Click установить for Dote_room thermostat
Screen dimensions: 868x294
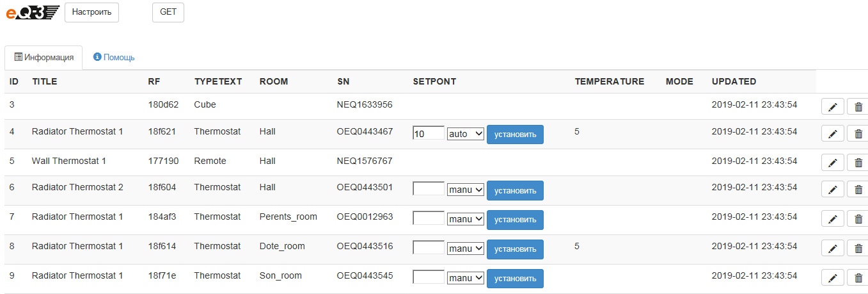click(515, 249)
